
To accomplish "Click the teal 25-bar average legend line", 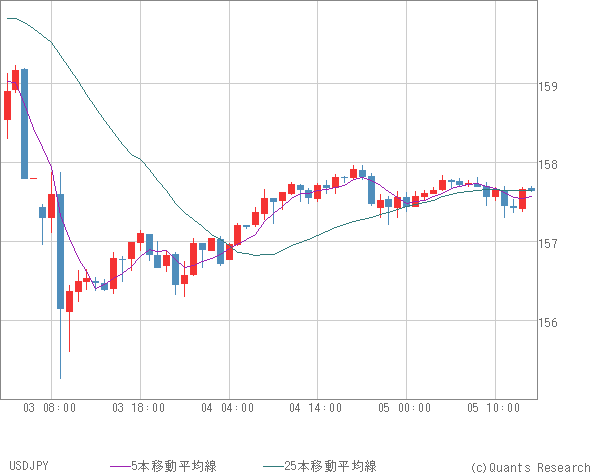I will coord(274,466).
